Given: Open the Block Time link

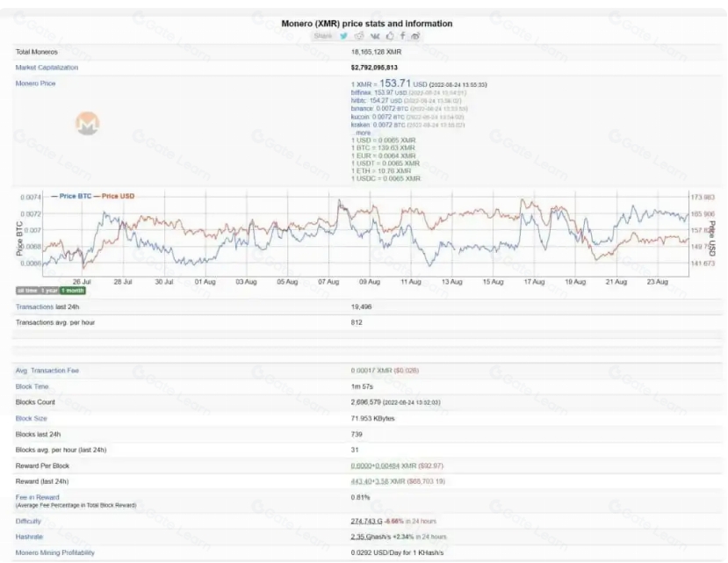Looking at the screenshot, I should tap(32, 386).
